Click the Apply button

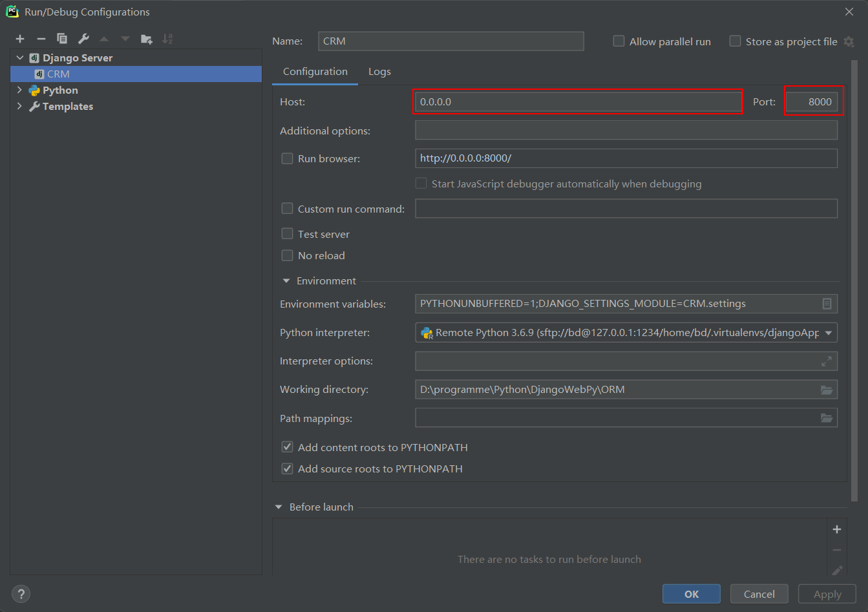(x=827, y=594)
